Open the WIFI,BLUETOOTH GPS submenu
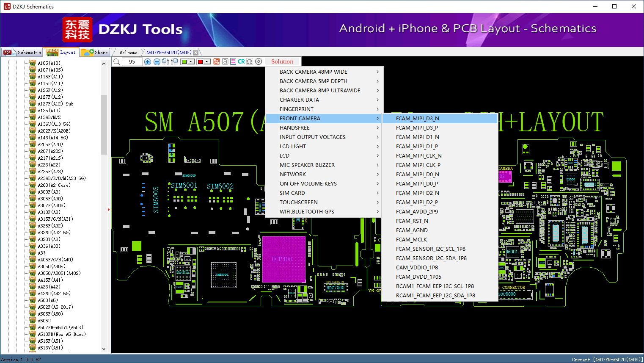 click(325, 212)
